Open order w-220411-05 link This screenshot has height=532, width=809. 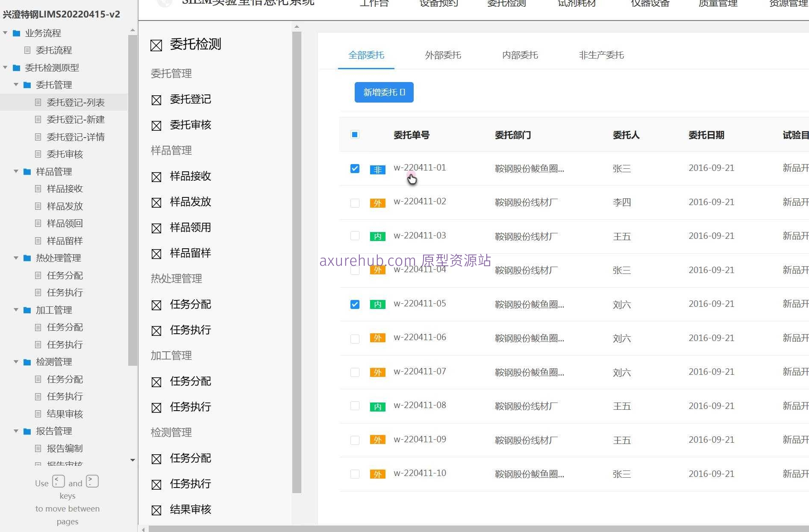click(420, 303)
